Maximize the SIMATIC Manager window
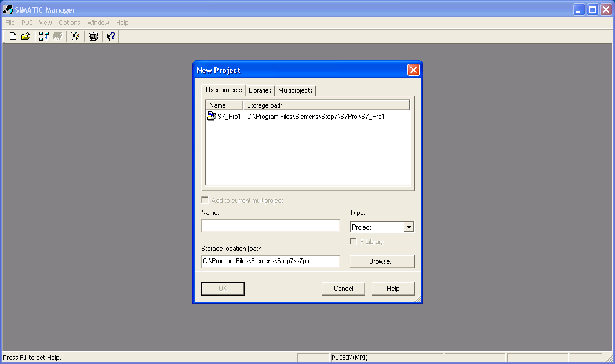This screenshot has height=364, width=615. point(592,9)
